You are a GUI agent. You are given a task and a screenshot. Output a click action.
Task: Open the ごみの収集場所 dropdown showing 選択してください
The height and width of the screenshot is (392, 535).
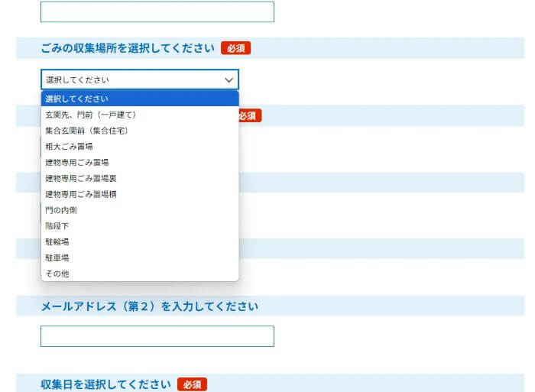click(x=140, y=79)
